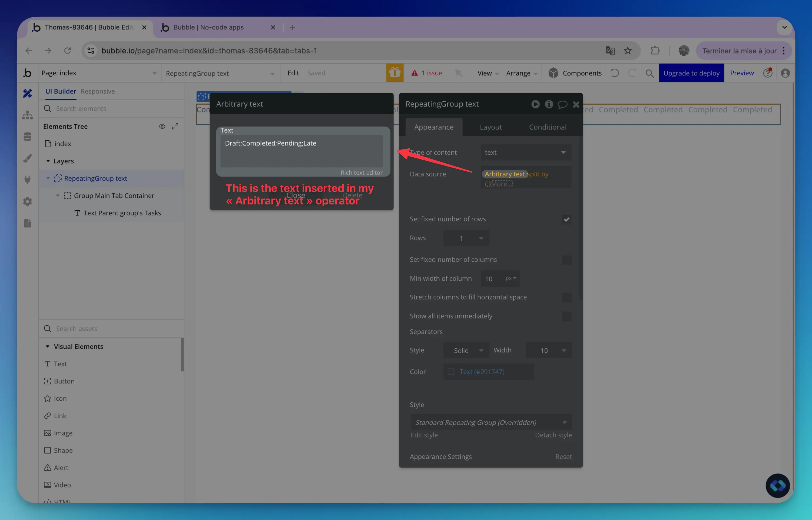Screen dimensions: 812x520
Task: Open the editor search magnifier icon
Action: click(649, 73)
